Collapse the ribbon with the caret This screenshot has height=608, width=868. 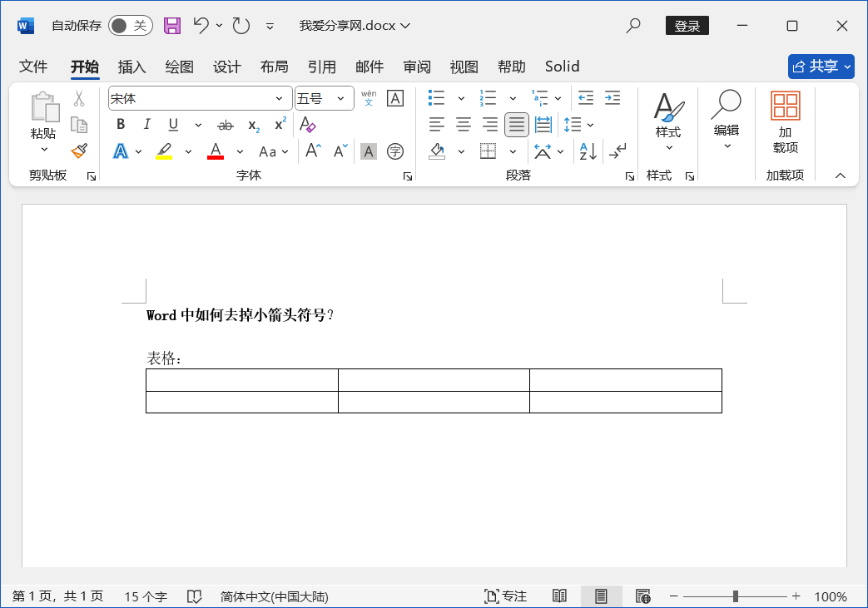pos(841,175)
